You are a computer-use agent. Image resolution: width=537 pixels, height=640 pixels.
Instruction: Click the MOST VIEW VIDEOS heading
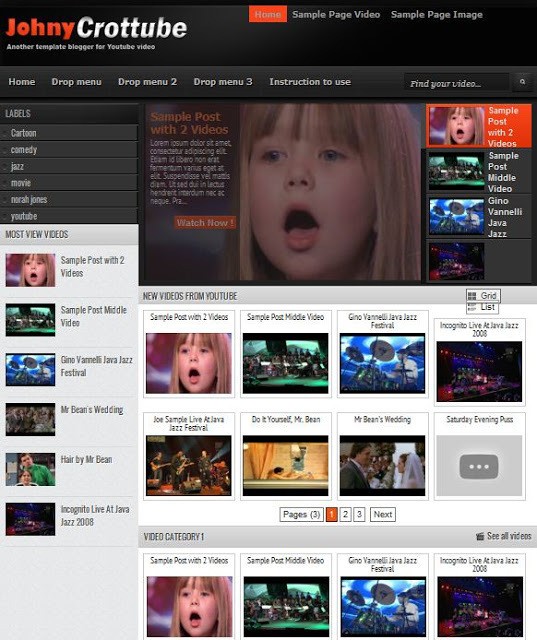pos(37,234)
